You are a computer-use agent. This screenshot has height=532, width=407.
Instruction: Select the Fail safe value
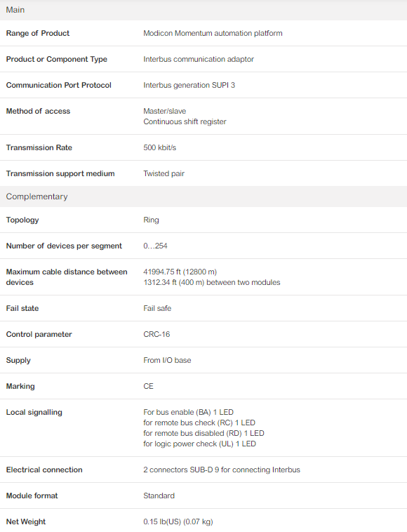157,308
